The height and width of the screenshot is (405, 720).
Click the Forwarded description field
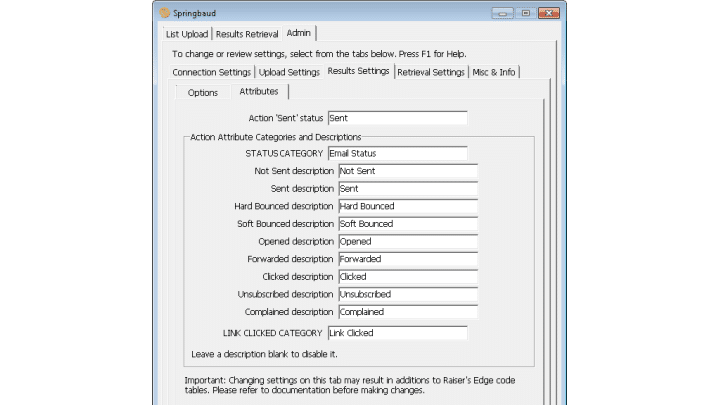click(x=408, y=259)
